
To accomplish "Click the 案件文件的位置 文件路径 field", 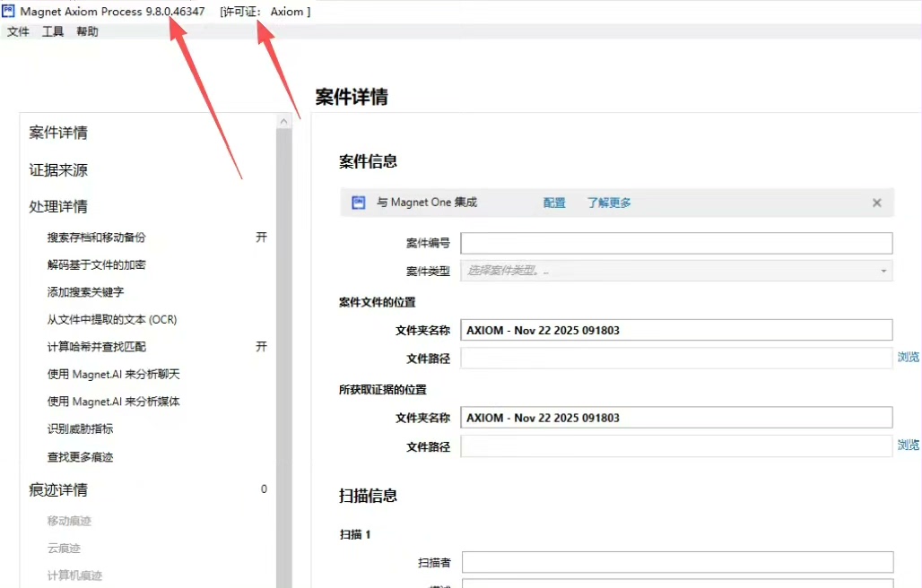I will point(676,359).
